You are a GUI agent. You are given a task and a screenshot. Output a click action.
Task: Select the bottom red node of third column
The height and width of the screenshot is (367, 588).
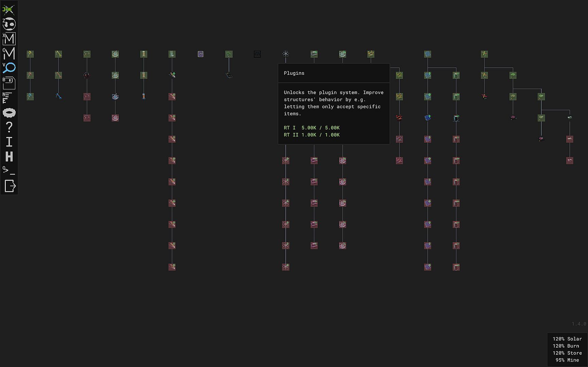87,118
